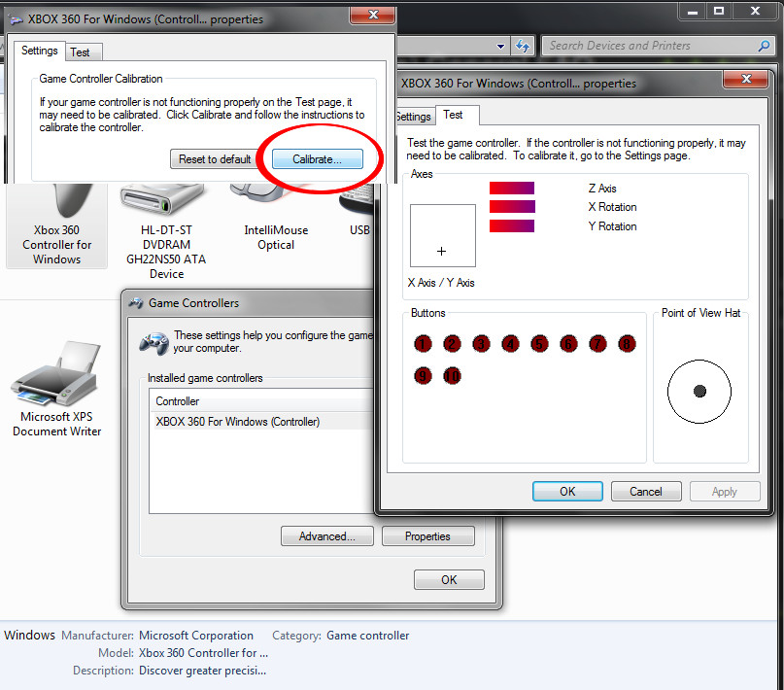
Task: Click Microsoft Corporation manufacturer text
Action: [196, 636]
